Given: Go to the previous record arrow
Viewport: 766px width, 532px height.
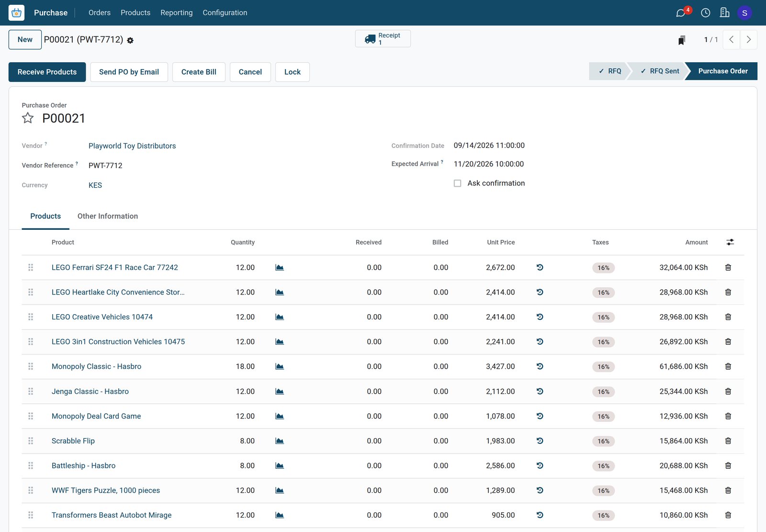Looking at the screenshot, I should [x=731, y=40].
